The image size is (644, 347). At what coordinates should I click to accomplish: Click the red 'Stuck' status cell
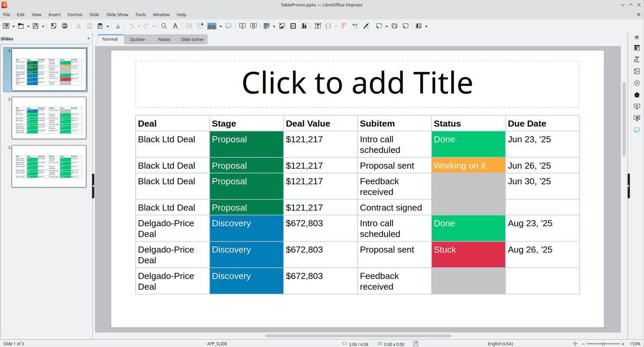pyautogui.click(x=468, y=254)
